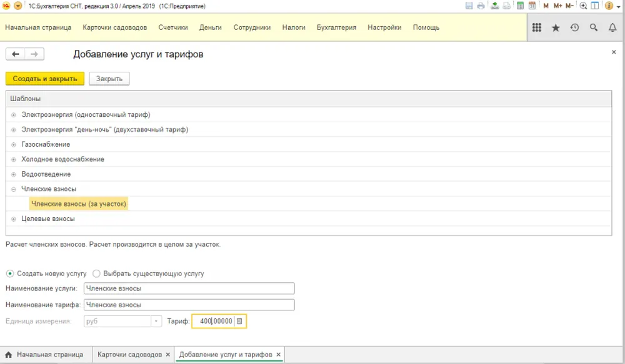The height and width of the screenshot is (364, 625).
Task: Open Карточки садоводов section
Action: 115,27
